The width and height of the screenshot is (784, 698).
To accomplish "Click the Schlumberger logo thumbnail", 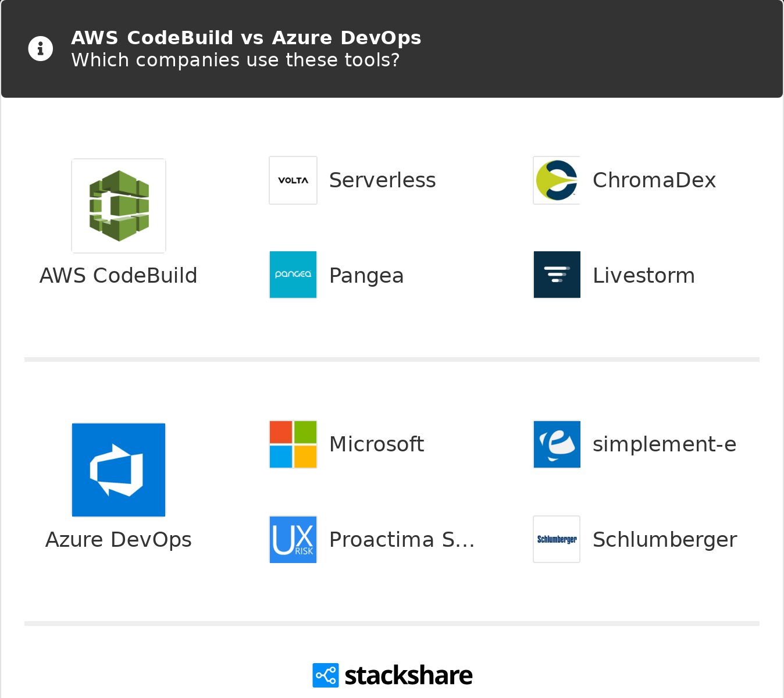I will pos(557,540).
